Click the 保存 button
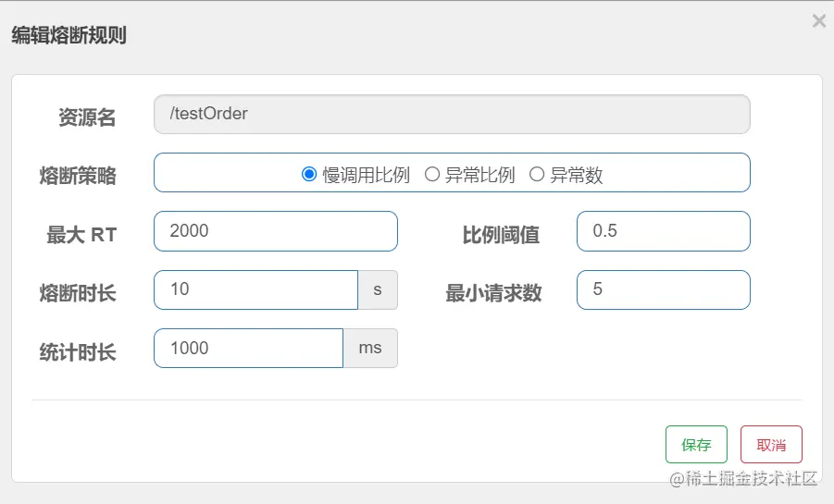Image resolution: width=834 pixels, height=504 pixels. coord(696,445)
